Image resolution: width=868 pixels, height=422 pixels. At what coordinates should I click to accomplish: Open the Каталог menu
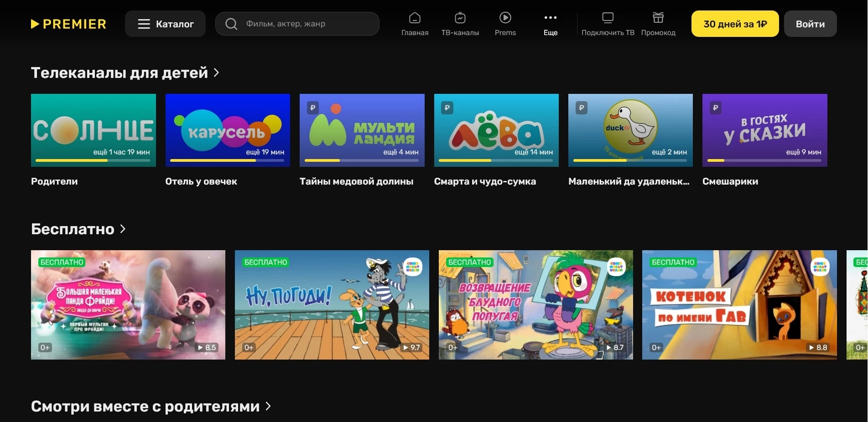pos(165,24)
